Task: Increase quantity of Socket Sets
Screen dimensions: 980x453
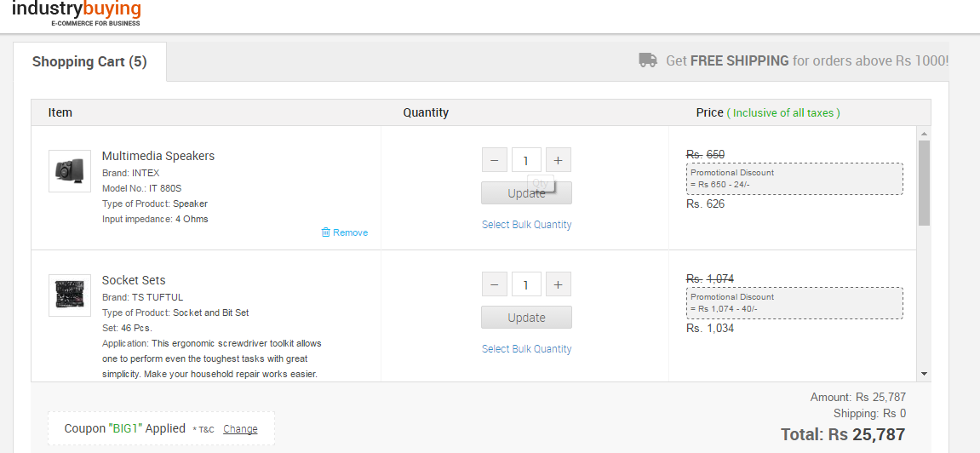Action: [559, 285]
